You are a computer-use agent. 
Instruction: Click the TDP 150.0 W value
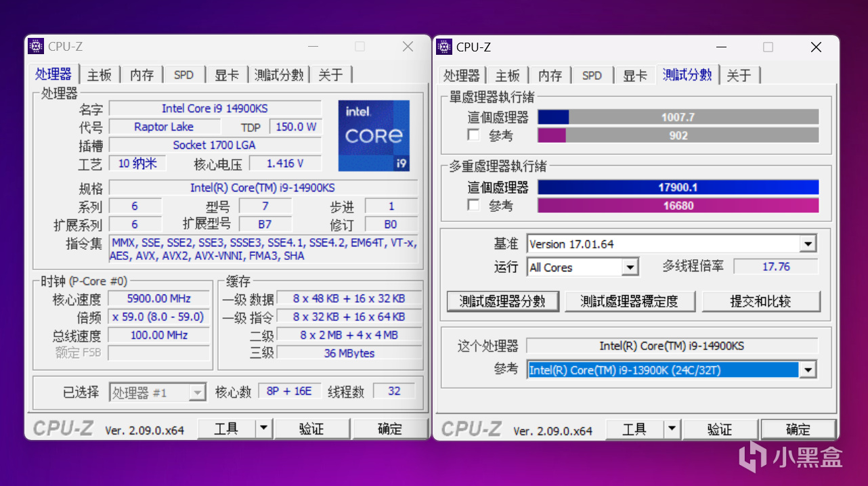[296, 127]
